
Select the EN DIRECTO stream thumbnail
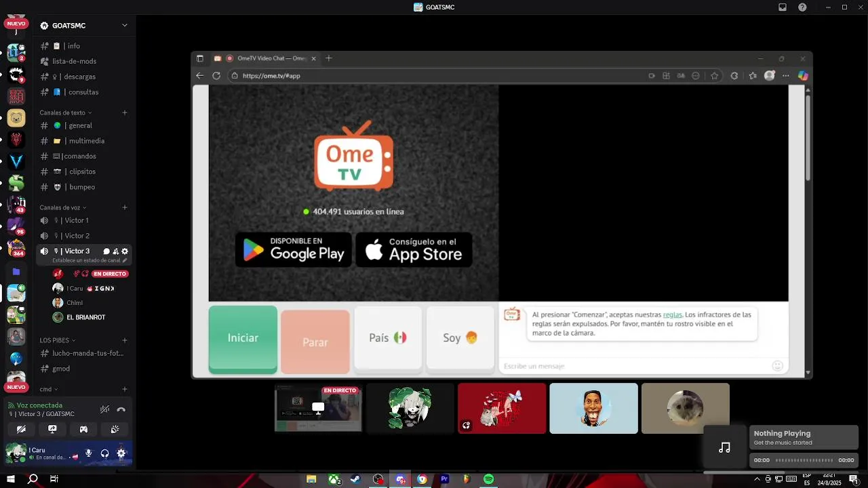click(x=318, y=408)
